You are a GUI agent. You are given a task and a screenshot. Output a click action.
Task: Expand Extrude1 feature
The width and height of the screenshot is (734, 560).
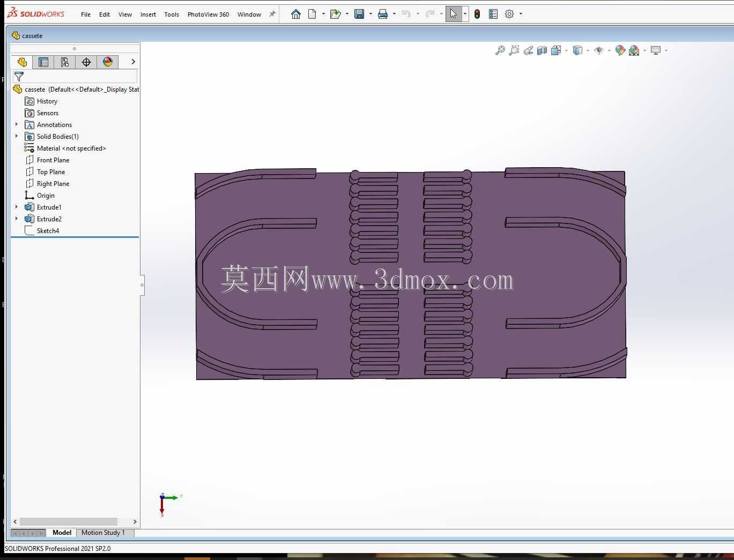(17, 207)
